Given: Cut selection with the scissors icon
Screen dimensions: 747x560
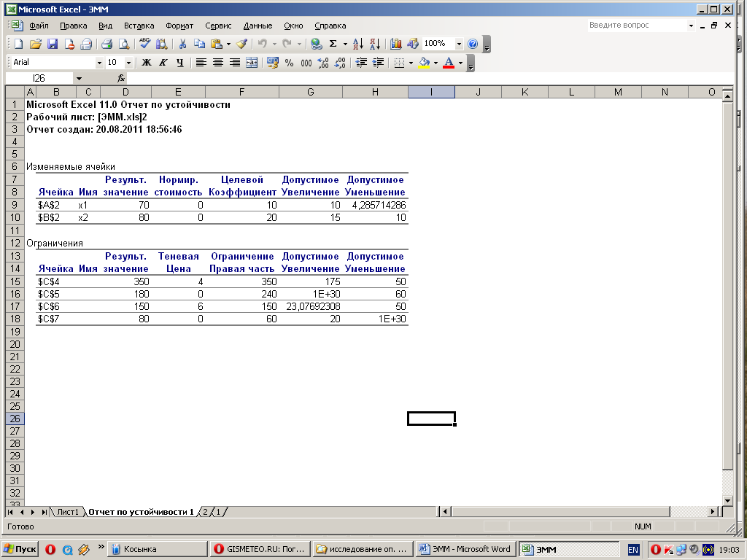Looking at the screenshot, I should coord(182,44).
